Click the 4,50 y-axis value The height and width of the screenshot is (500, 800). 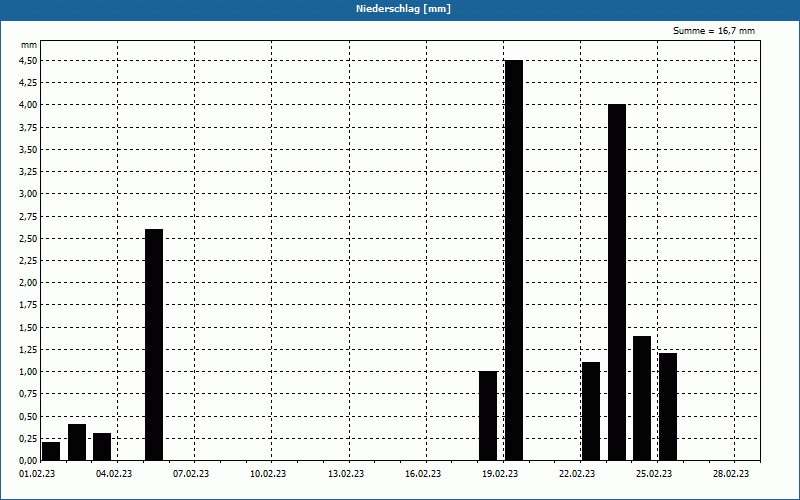28,61
